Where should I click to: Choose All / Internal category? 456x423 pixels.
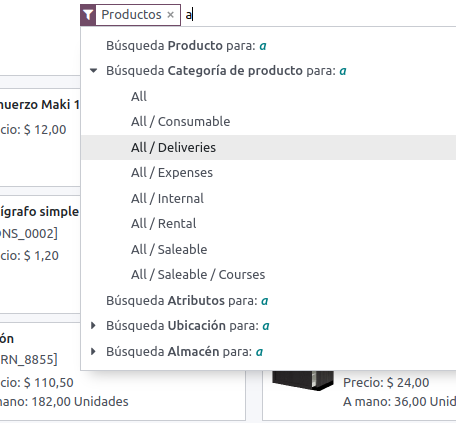pos(268,198)
